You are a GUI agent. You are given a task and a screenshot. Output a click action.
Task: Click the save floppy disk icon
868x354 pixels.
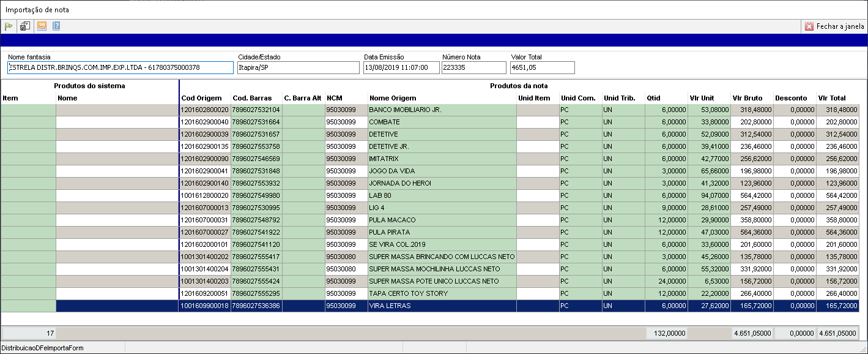click(x=25, y=26)
